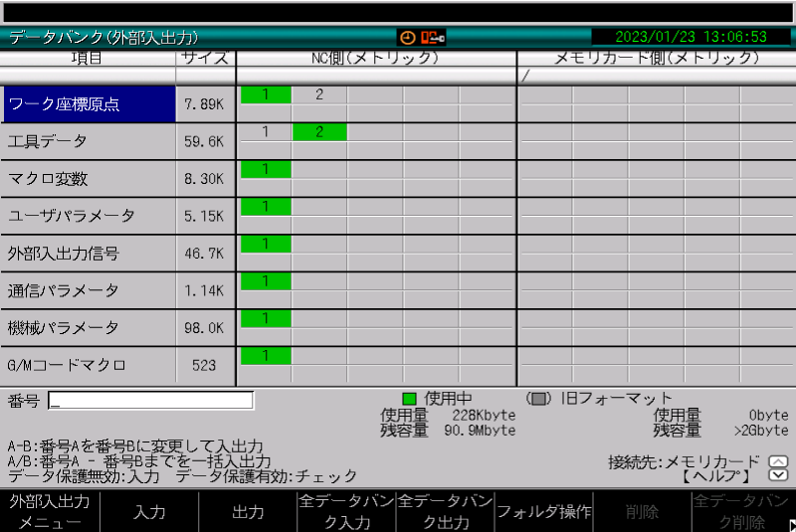796x532 pixels.
Task: Click the >2Gbyte remaining value
Action: tap(761, 431)
